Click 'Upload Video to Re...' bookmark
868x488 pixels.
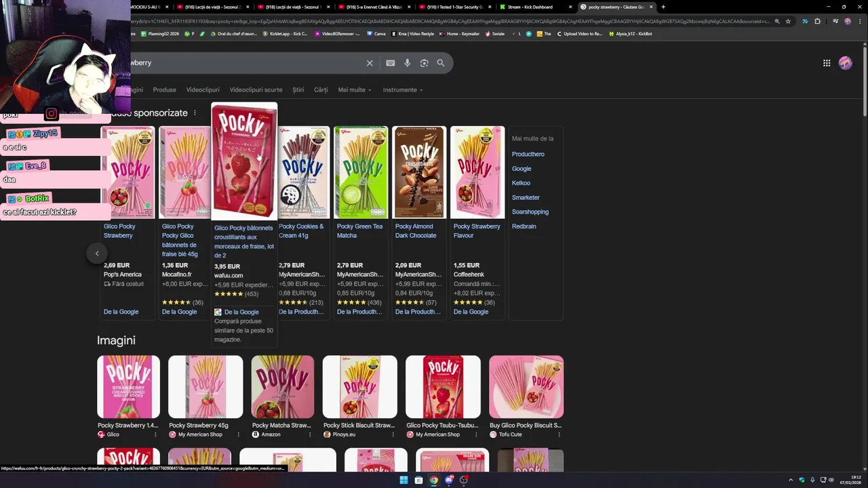[579, 34]
